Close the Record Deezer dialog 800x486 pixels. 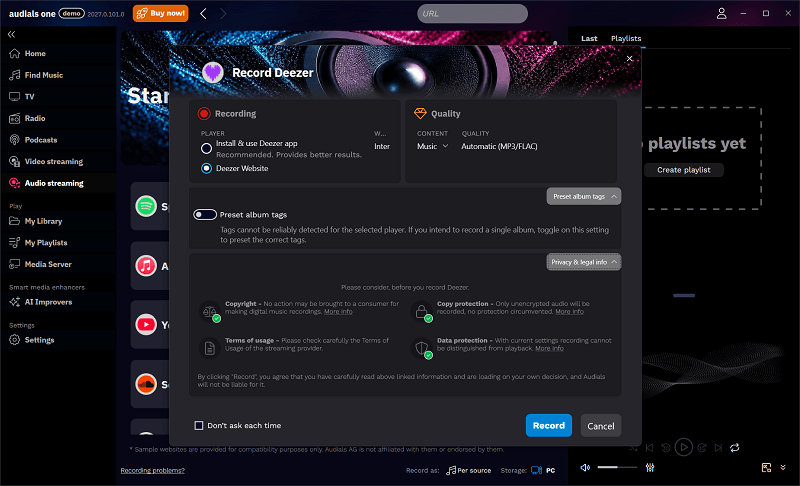pyautogui.click(x=630, y=59)
